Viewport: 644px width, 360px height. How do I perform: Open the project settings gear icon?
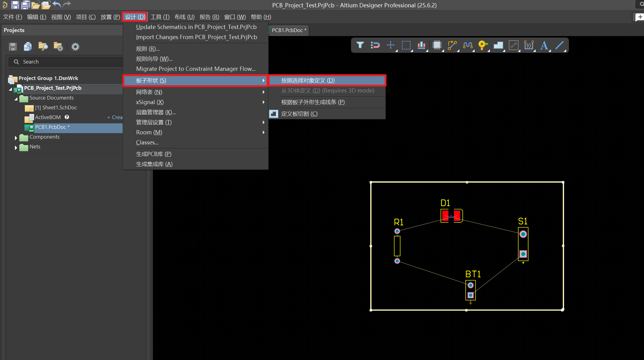click(x=75, y=47)
